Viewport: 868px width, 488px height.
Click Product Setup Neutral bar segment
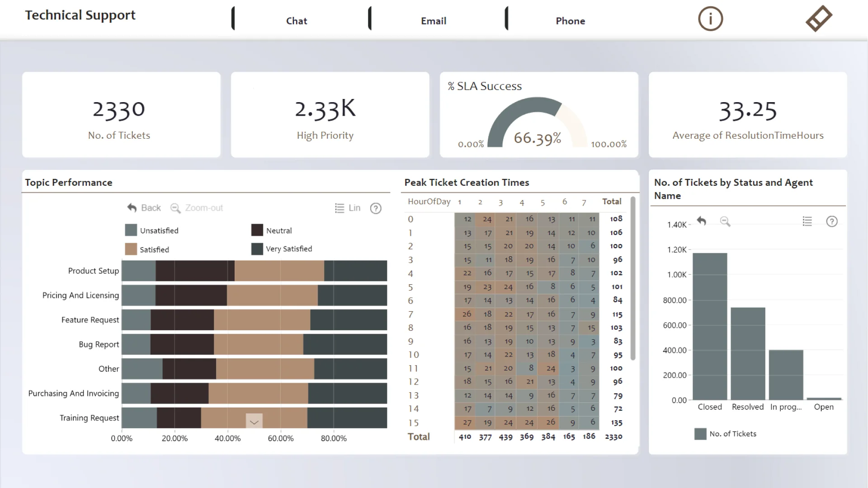[195, 271]
